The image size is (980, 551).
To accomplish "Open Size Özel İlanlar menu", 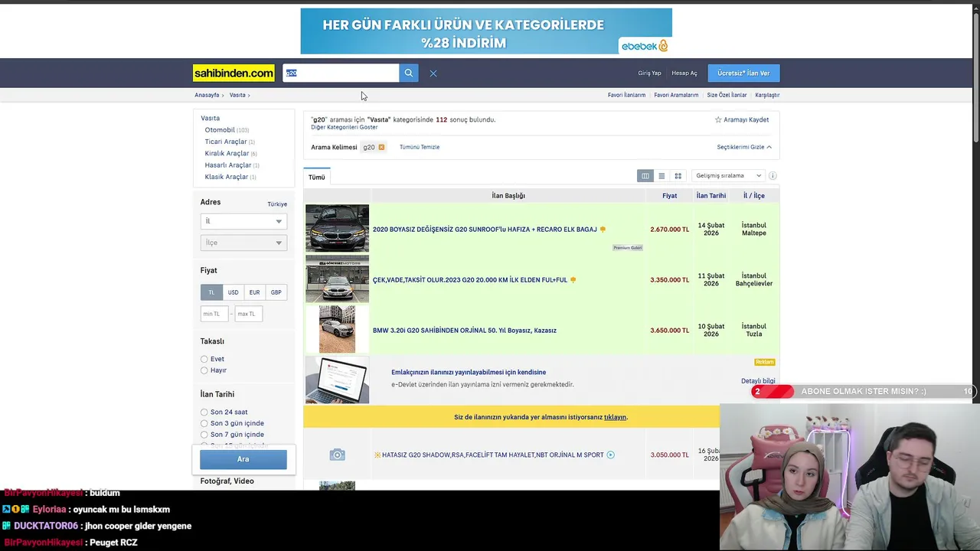I will [727, 95].
